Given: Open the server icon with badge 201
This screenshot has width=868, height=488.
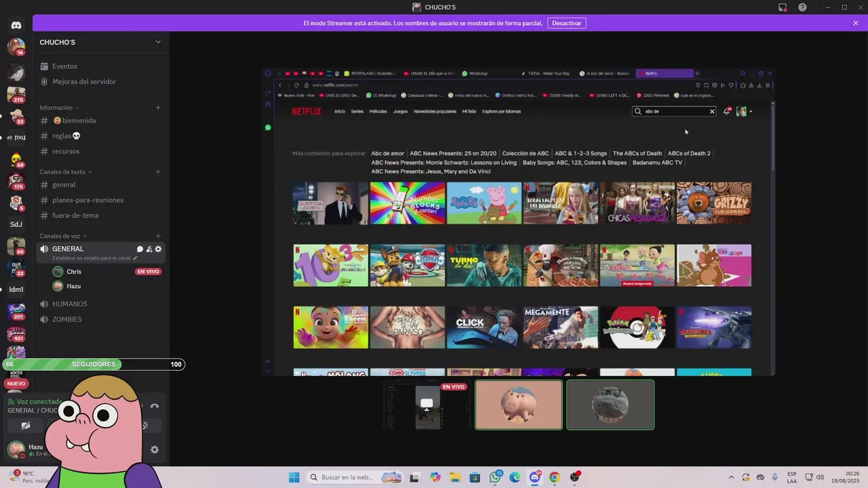Looking at the screenshot, I should point(16,311).
